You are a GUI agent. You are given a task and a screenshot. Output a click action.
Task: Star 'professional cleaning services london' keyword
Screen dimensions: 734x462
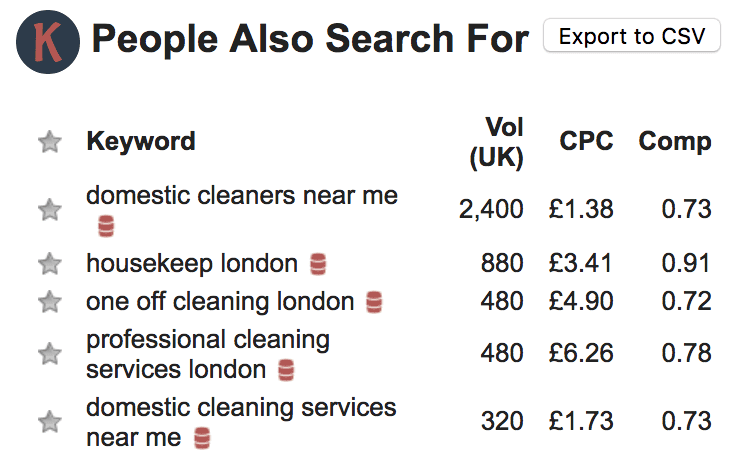click(x=49, y=353)
